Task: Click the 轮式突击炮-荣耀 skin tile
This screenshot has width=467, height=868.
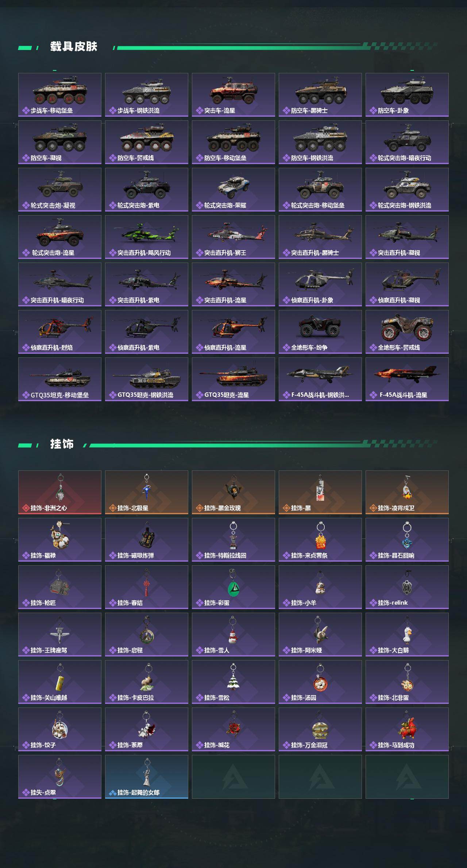Action: (233, 190)
